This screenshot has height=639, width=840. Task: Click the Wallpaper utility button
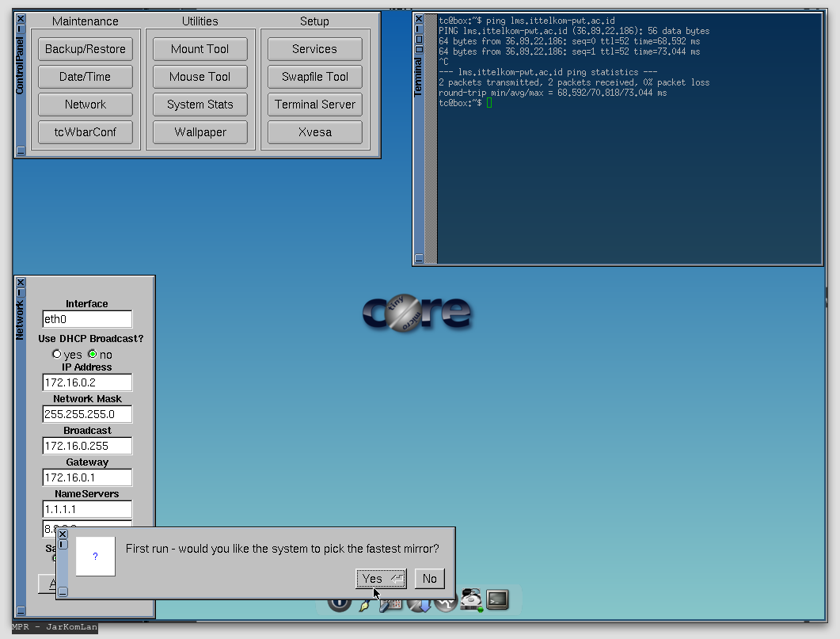point(200,132)
